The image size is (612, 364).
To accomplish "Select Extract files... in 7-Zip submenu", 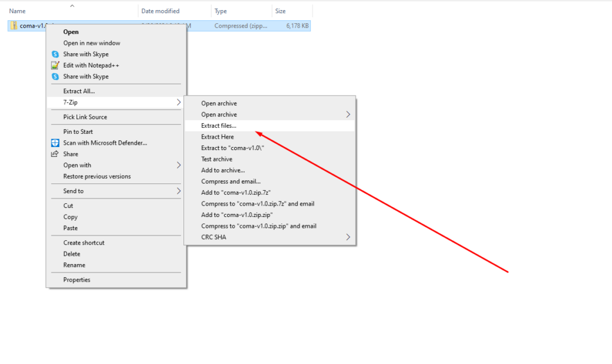I will pos(219,126).
